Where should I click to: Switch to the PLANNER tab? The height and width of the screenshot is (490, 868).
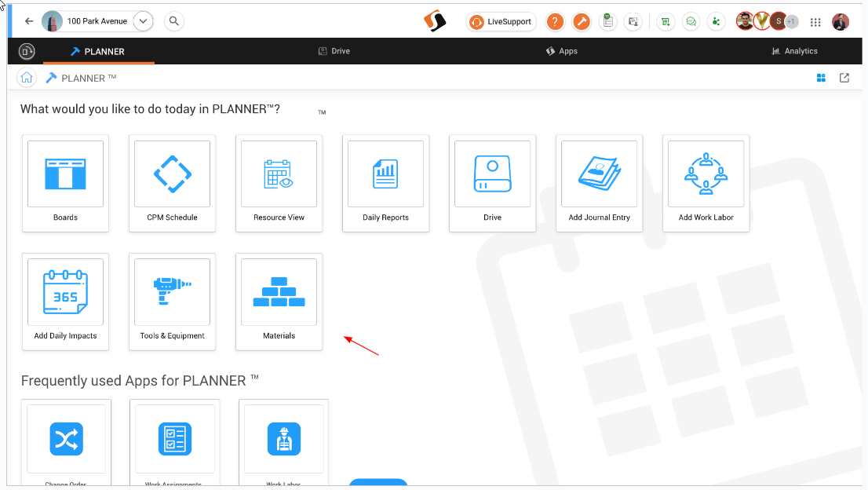point(99,52)
